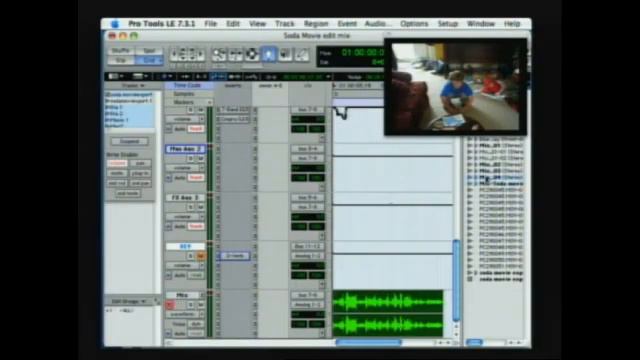Screen dimensions: 640x360
Task: Select the Mus Aux 2 track name
Action: pos(185,149)
